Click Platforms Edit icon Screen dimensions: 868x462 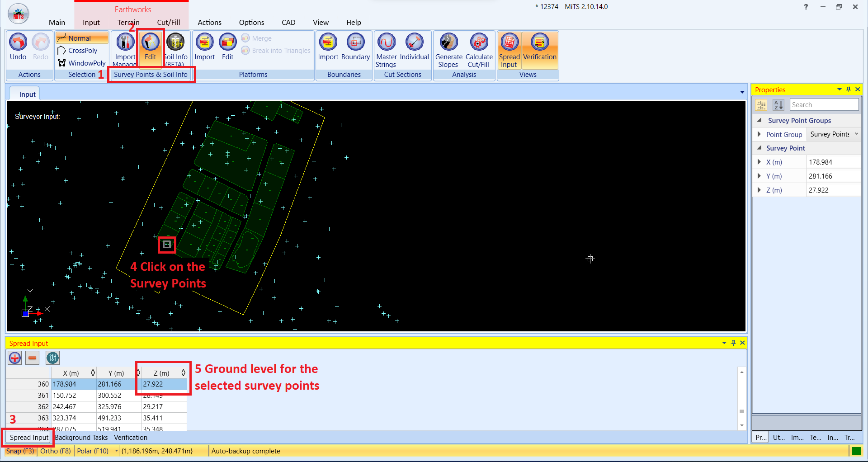click(x=228, y=47)
